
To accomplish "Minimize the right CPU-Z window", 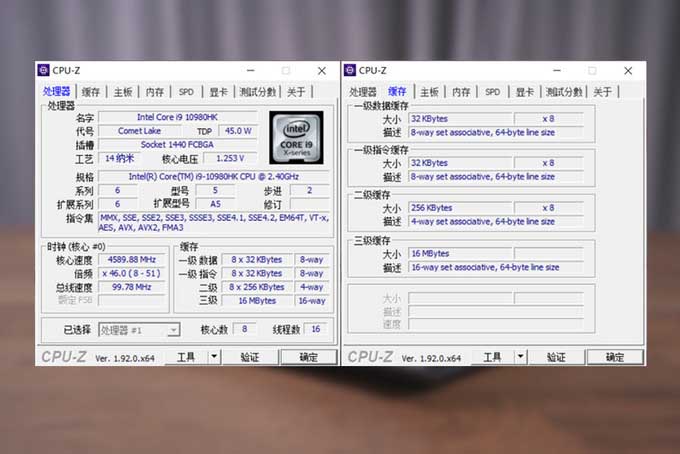I will 557,70.
